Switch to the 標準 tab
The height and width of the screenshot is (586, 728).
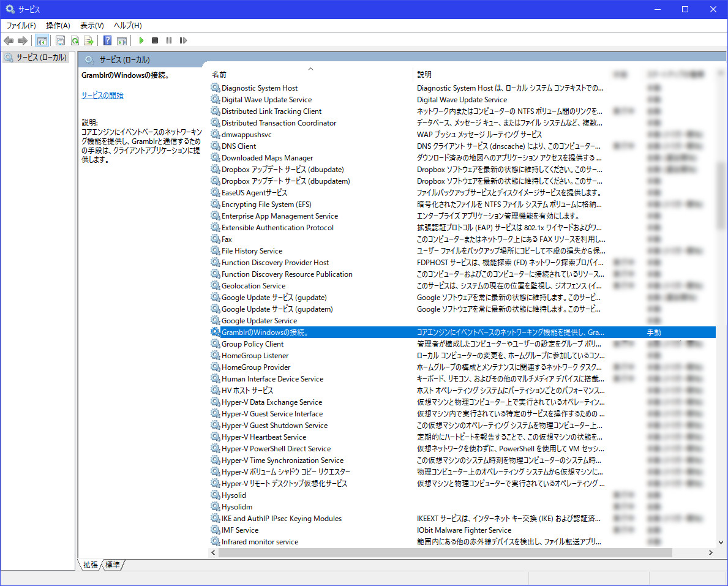coord(113,565)
